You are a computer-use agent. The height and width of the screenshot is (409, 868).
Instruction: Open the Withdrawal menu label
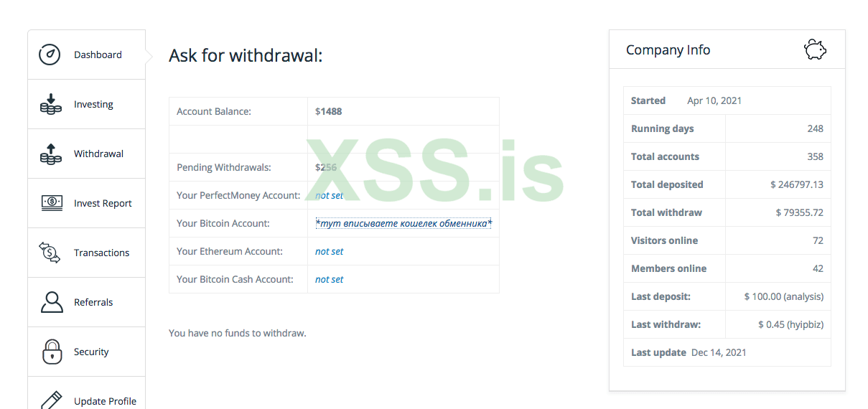[x=98, y=154]
